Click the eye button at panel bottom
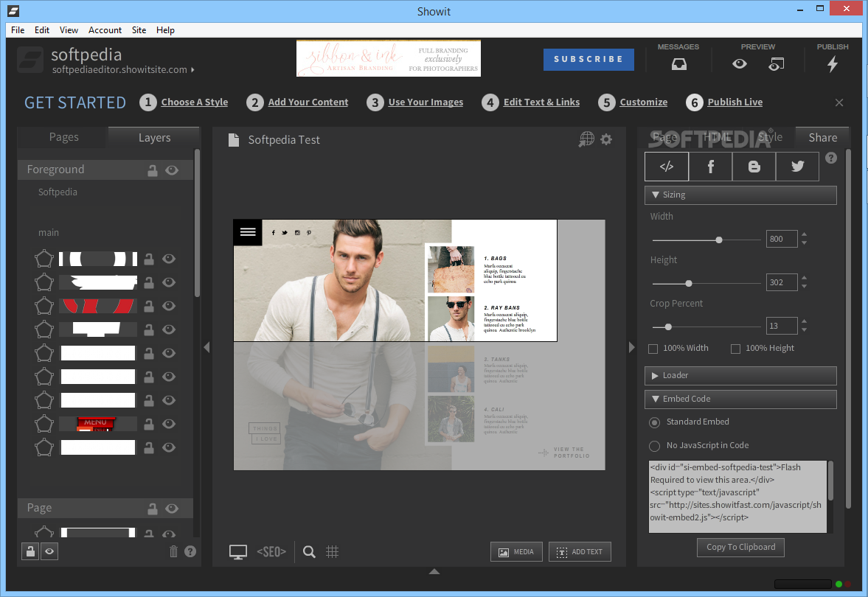The image size is (868, 597). (x=49, y=551)
